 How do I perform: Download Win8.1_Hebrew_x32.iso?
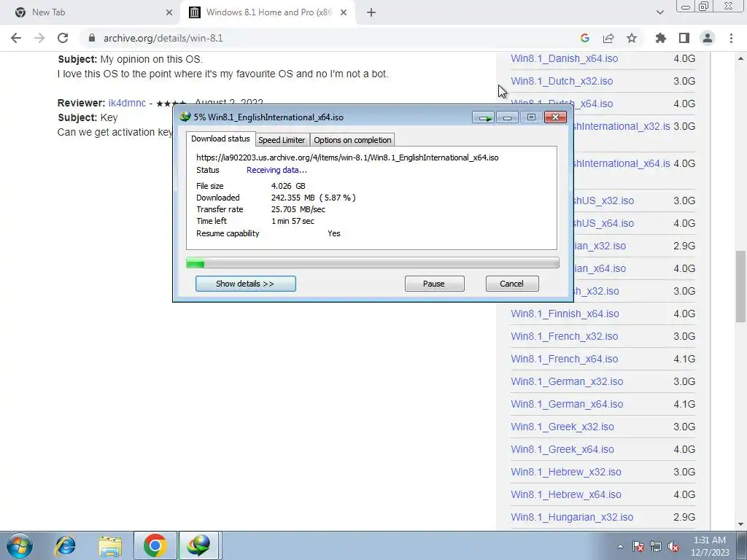pyautogui.click(x=566, y=472)
